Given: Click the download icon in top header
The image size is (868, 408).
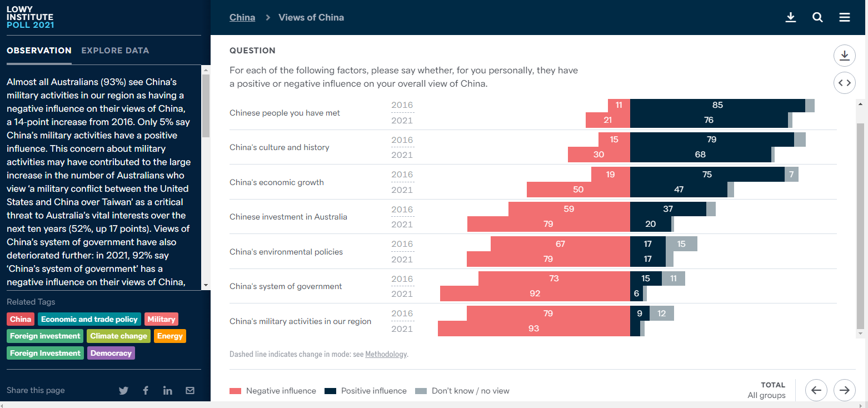Looking at the screenshot, I should coord(791,17).
